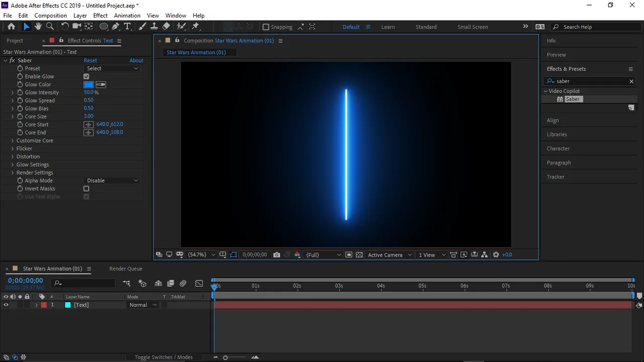Select the Zoom magnifier tool
The width and height of the screenshot is (644, 362).
[x=50, y=27]
